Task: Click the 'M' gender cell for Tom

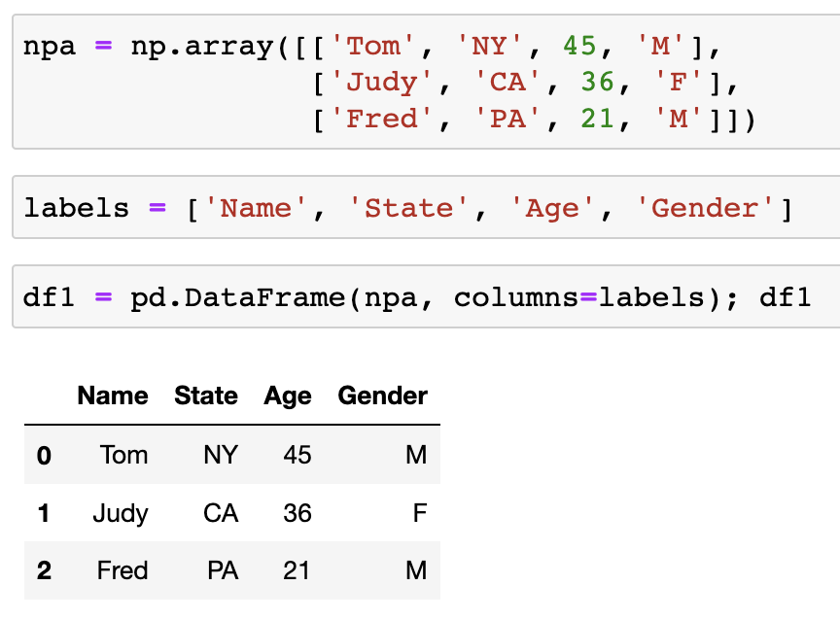Action: click(416, 455)
